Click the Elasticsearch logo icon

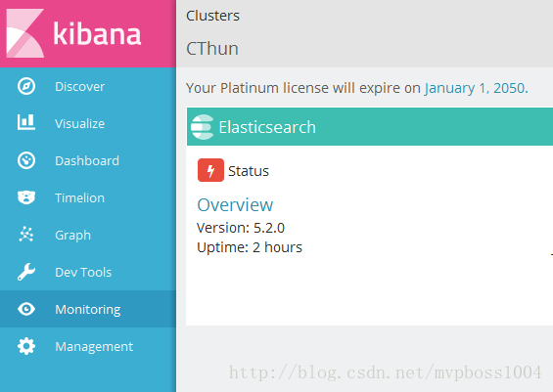[203, 127]
